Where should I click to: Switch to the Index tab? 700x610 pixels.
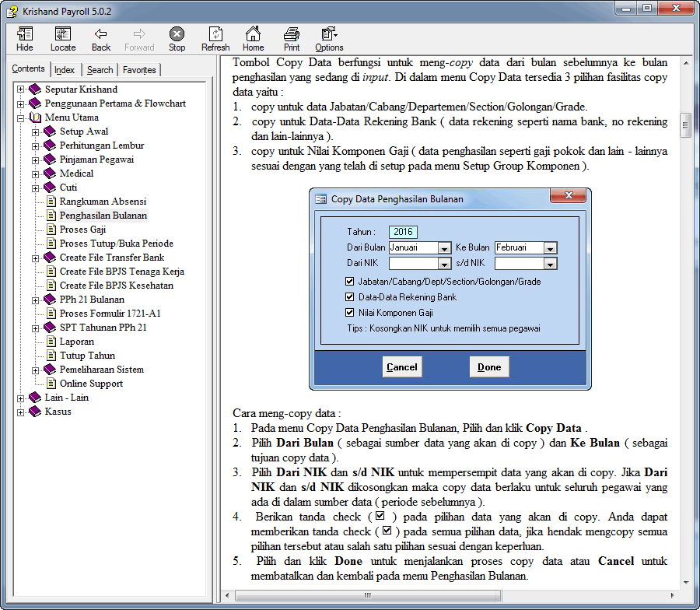point(65,70)
